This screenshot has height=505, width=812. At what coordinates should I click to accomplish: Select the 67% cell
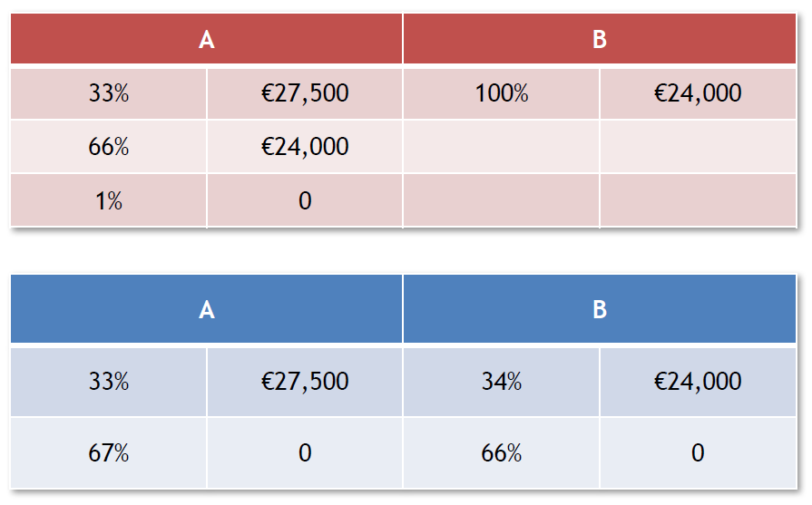pos(108,453)
